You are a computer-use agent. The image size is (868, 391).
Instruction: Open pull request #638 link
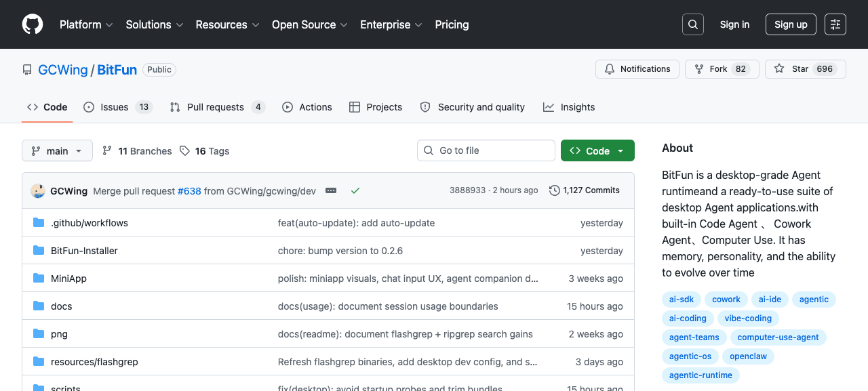point(189,190)
